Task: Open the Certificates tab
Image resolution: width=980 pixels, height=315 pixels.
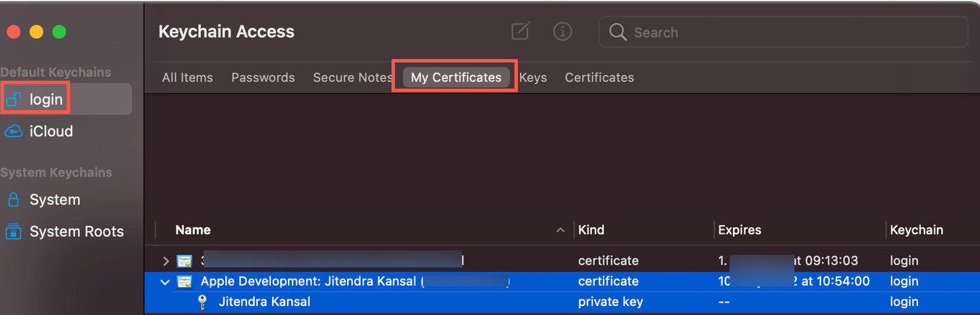Action: tap(599, 78)
